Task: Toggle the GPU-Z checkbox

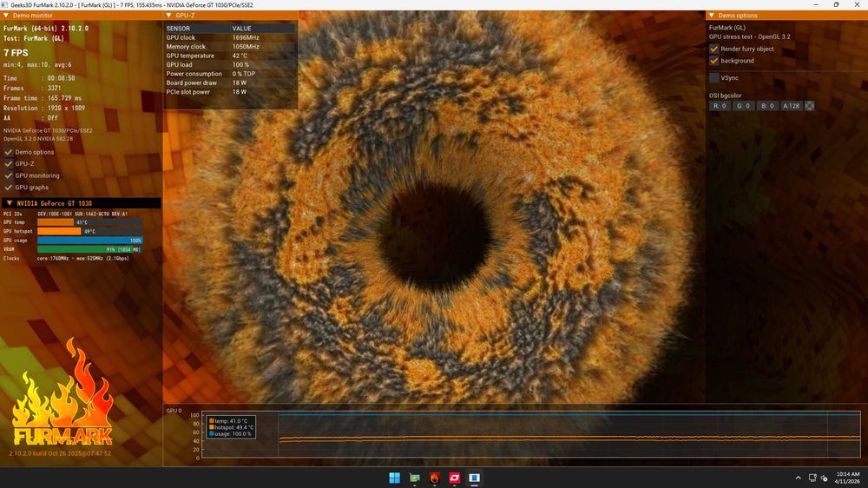Action: pyautogui.click(x=9, y=163)
